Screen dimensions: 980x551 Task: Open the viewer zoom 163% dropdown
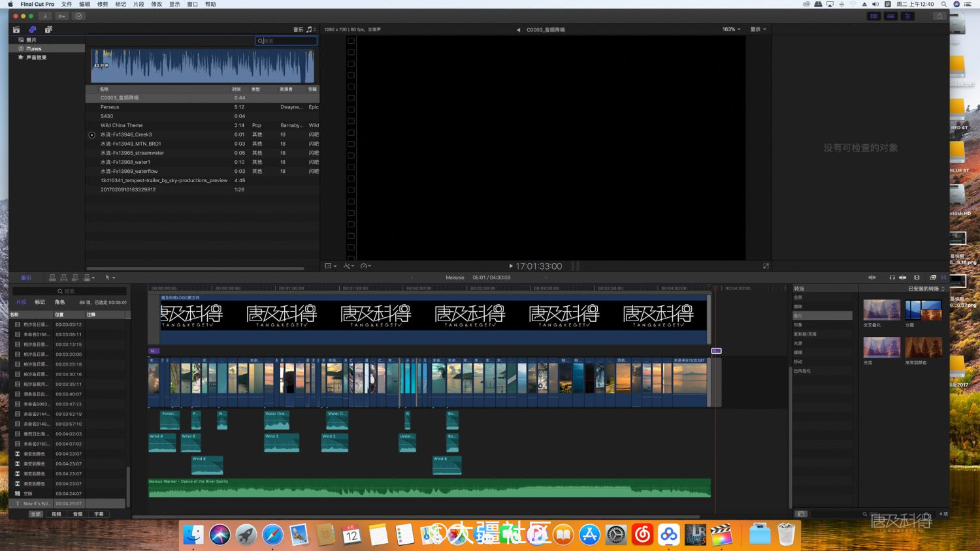click(x=731, y=29)
